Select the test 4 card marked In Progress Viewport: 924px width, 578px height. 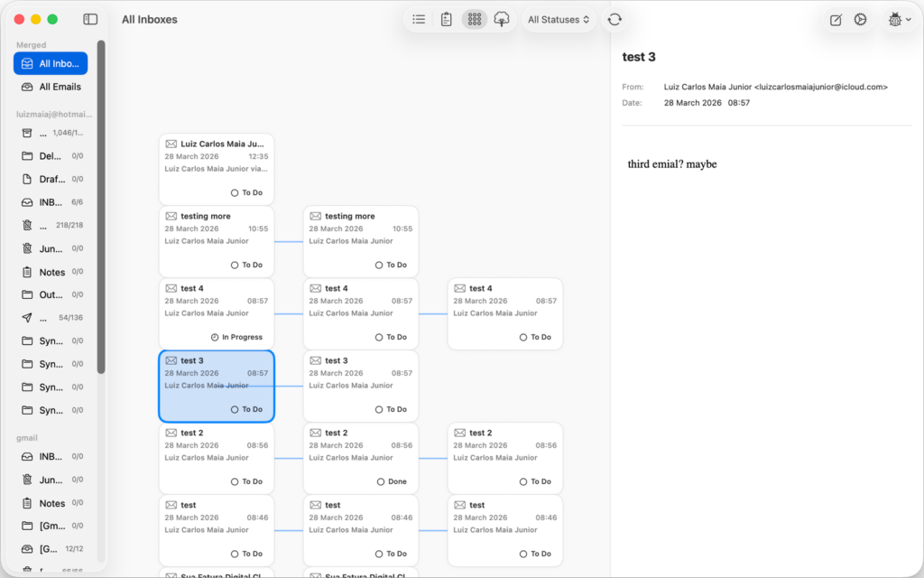point(217,313)
